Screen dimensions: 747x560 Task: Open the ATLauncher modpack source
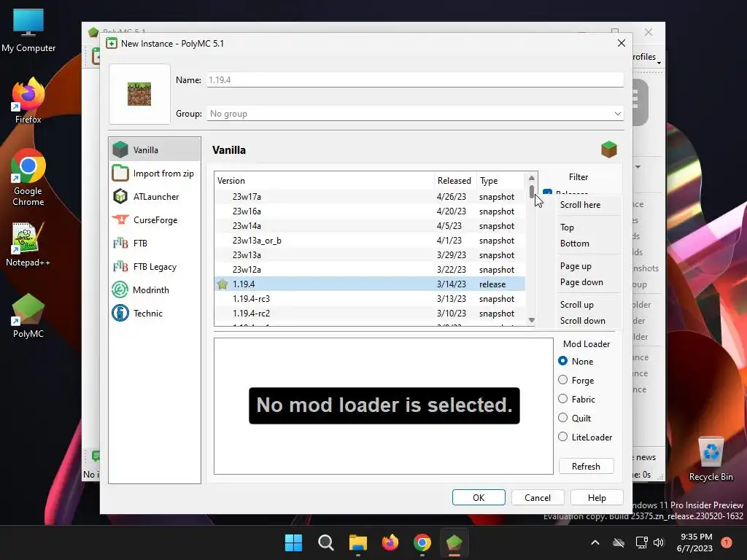click(155, 197)
